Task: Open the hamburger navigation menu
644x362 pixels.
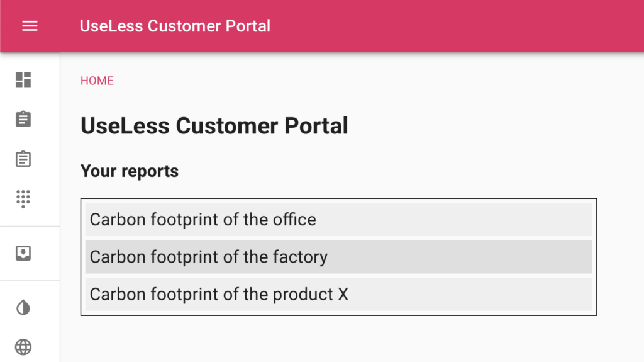Action: tap(30, 26)
